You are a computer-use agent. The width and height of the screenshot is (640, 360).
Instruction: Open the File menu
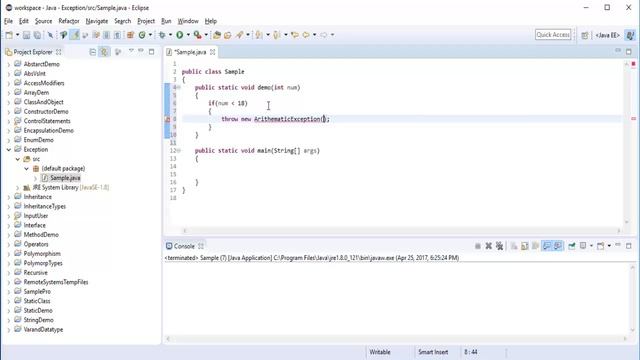[x=9, y=21]
